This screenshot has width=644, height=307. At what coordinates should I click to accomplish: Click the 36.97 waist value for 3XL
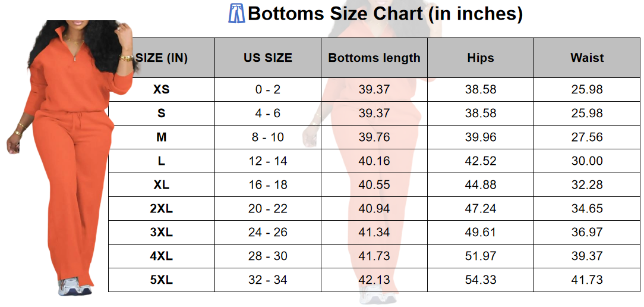tap(587, 233)
